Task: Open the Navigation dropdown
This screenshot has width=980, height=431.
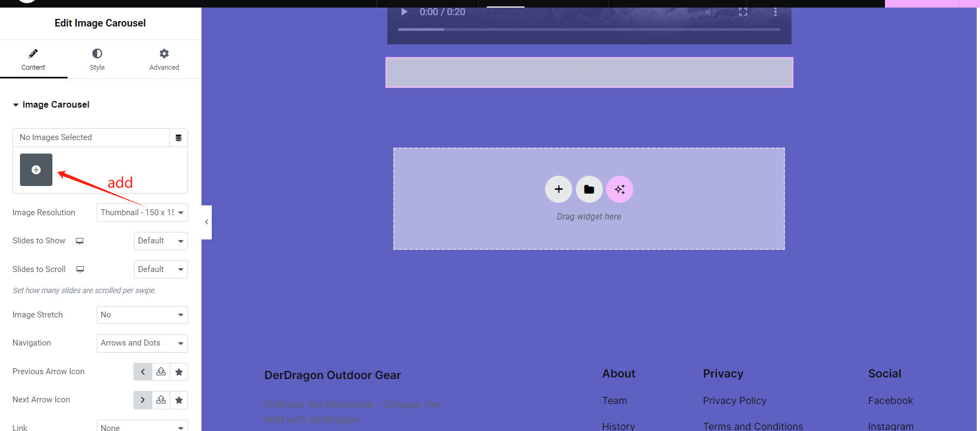Action: click(142, 343)
